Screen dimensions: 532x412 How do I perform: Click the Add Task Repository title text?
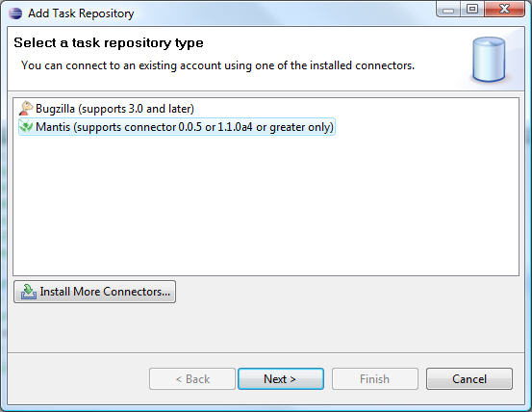81,13
